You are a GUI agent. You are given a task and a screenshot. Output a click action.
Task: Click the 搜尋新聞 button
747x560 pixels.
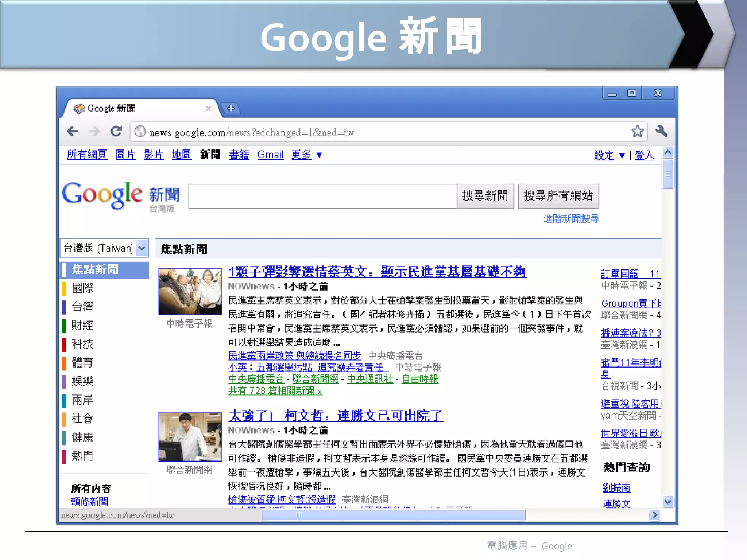click(485, 196)
